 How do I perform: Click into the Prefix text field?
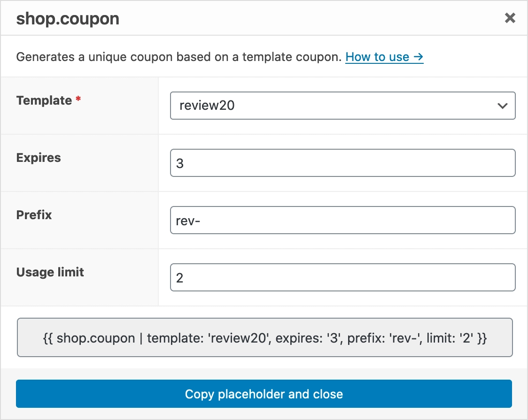(x=342, y=221)
